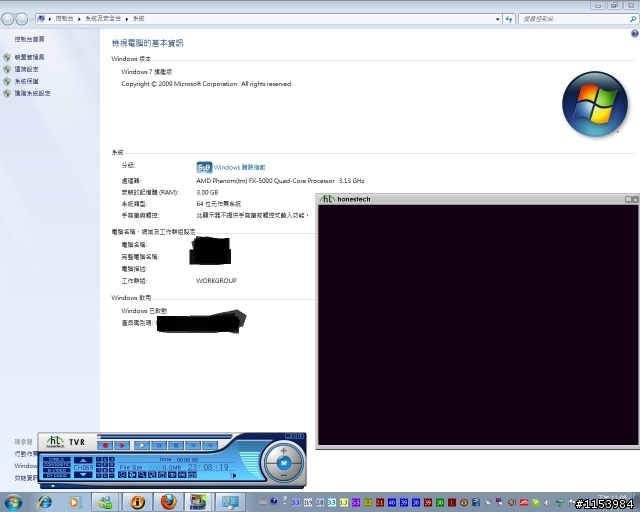Click the TVR seek progress bar
640x512 pixels.
[x=165, y=436]
